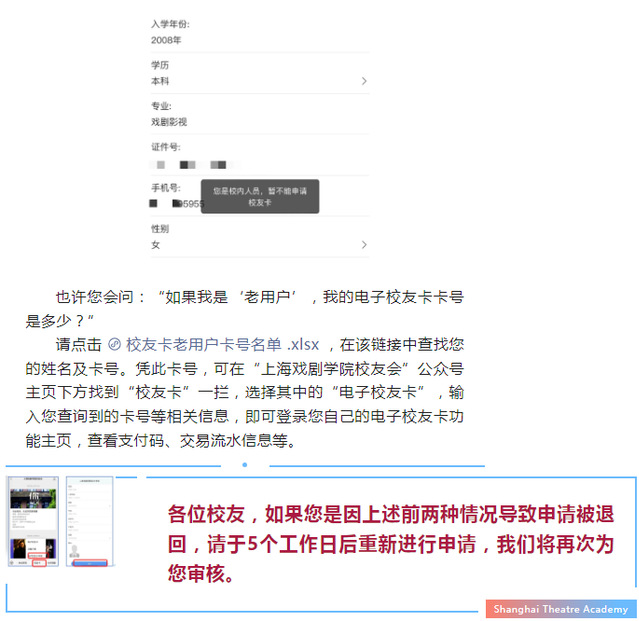Expand the 学历 chevron arrow
The width and height of the screenshot is (639, 621).
[364, 80]
